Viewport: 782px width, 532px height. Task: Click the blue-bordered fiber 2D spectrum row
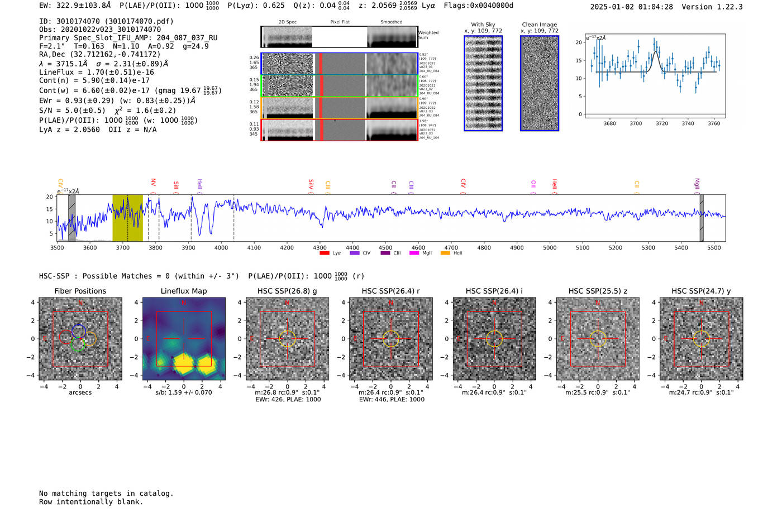[x=339, y=64]
